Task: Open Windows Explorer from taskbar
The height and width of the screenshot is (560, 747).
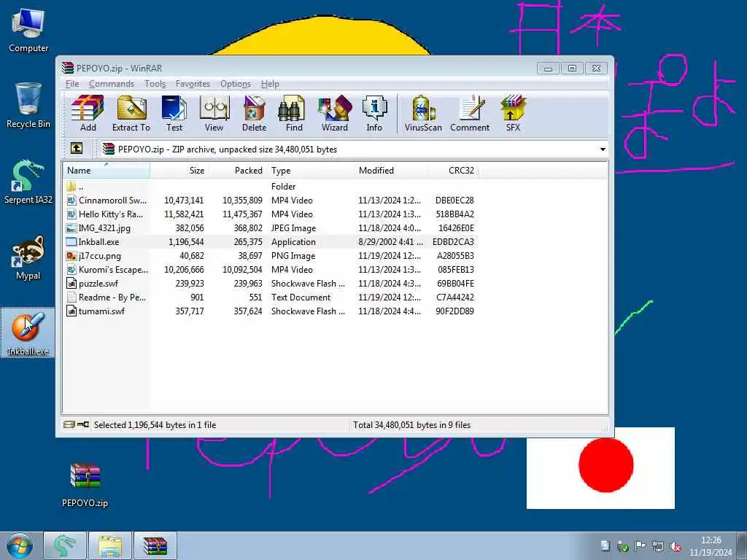Action: coord(110,545)
